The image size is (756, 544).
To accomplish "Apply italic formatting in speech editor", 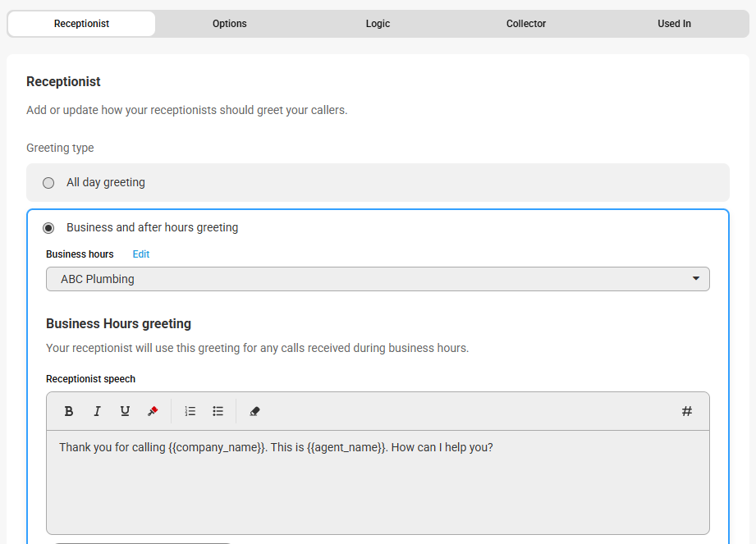I will coord(97,411).
